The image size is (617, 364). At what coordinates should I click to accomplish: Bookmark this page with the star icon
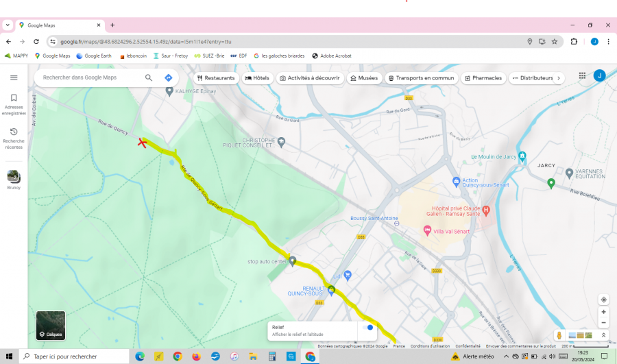[555, 42]
